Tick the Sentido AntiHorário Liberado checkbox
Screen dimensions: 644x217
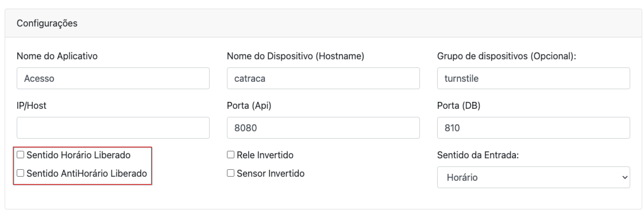click(x=20, y=173)
